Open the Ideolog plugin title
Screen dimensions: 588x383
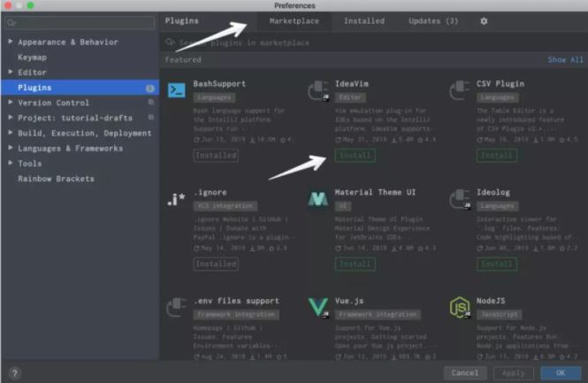click(493, 192)
